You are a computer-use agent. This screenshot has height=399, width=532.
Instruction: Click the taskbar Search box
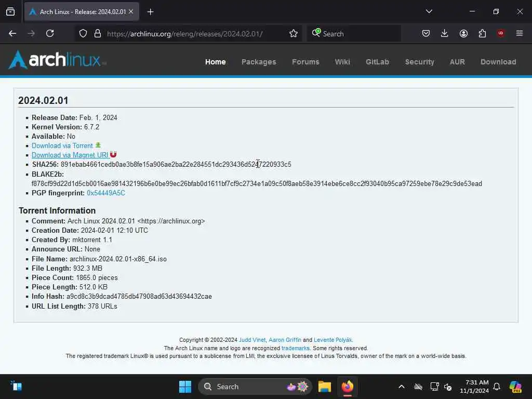click(x=255, y=387)
